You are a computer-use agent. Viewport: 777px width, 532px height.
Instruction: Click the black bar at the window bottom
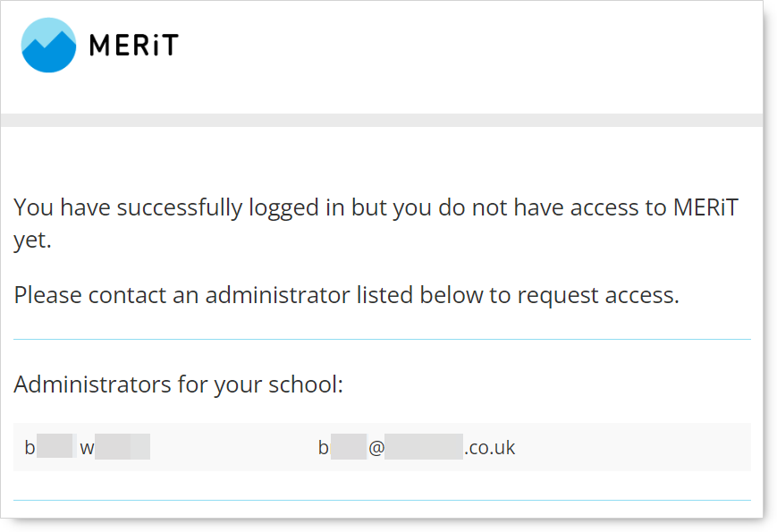tap(382, 525)
